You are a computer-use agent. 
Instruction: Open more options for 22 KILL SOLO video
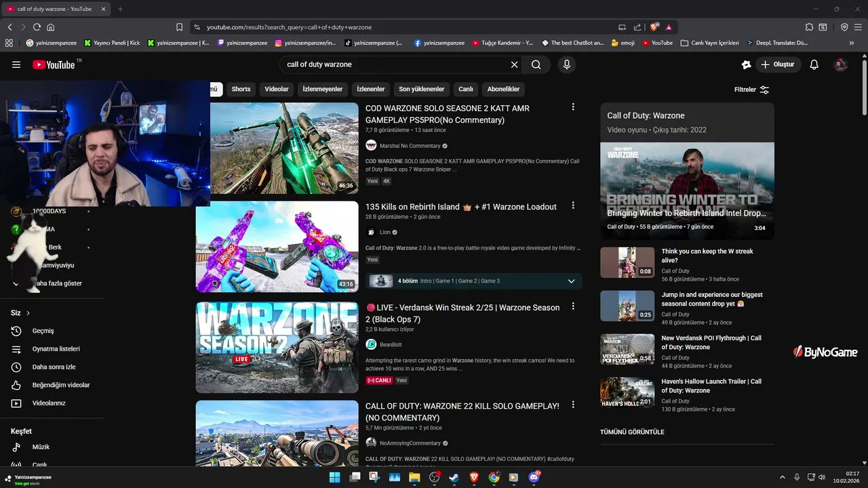pos(573,405)
